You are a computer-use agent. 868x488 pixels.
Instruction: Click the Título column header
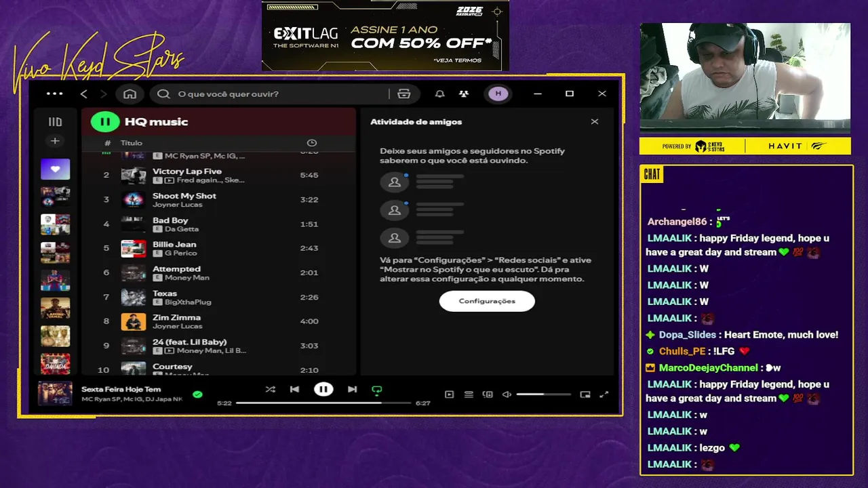(x=132, y=143)
